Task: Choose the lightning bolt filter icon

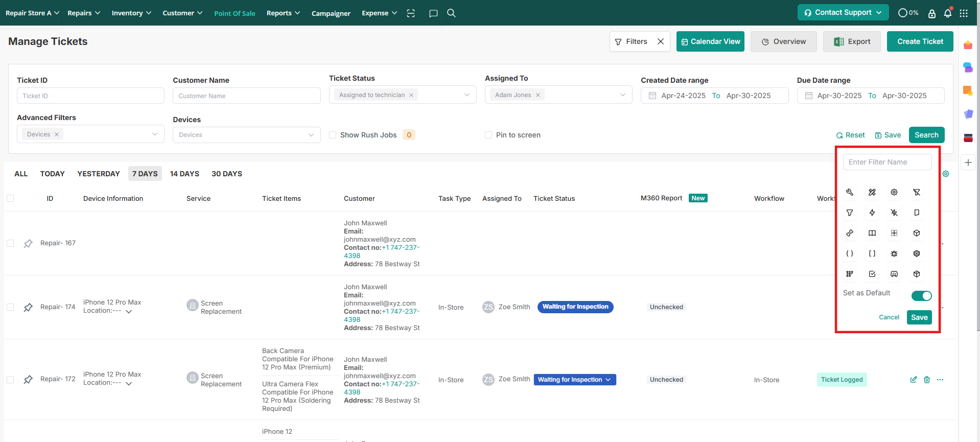Action: (872, 213)
